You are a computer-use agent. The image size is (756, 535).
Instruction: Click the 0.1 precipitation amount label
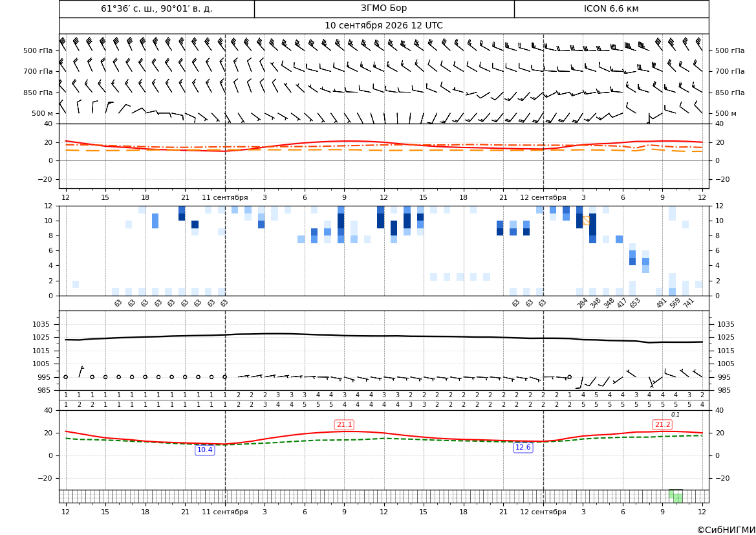click(675, 415)
